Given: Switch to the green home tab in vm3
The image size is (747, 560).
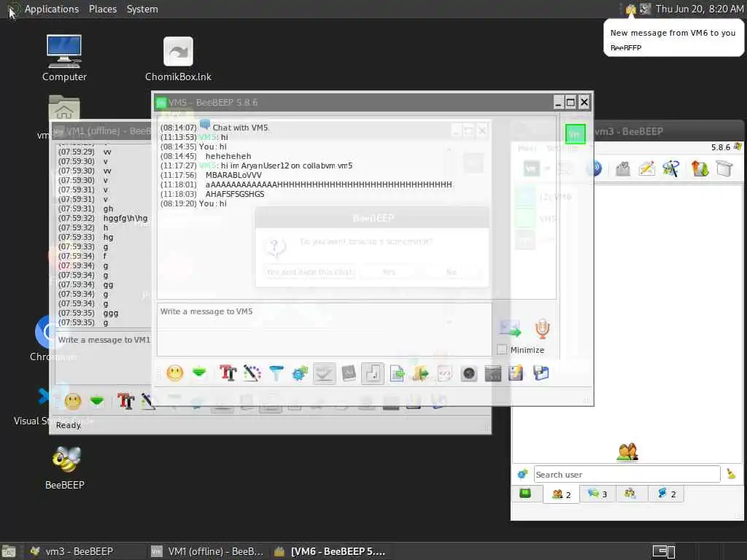Looking at the screenshot, I should [525, 494].
